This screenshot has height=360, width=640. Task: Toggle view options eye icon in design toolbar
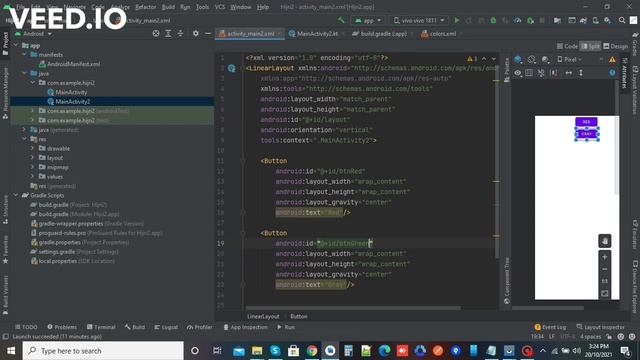tap(518, 73)
